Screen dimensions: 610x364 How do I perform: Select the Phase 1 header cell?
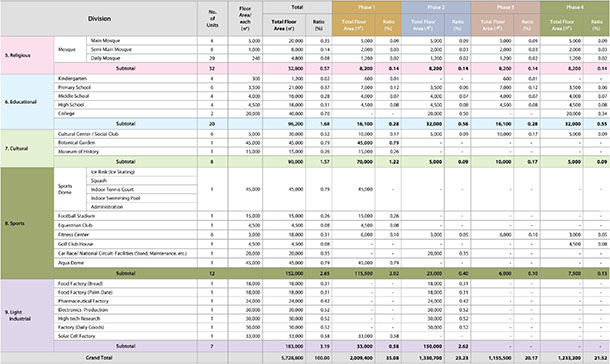pyautogui.click(x=366, y=7)
